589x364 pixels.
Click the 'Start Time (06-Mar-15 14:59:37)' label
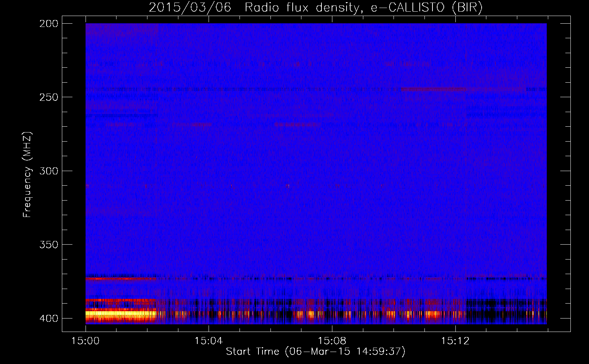316,352
